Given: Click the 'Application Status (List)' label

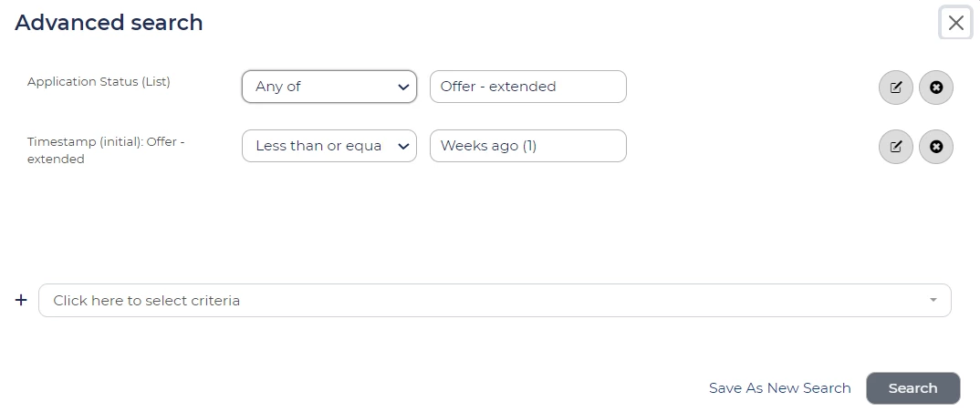Looking at the screenshot, I should [x=99, y=81].
